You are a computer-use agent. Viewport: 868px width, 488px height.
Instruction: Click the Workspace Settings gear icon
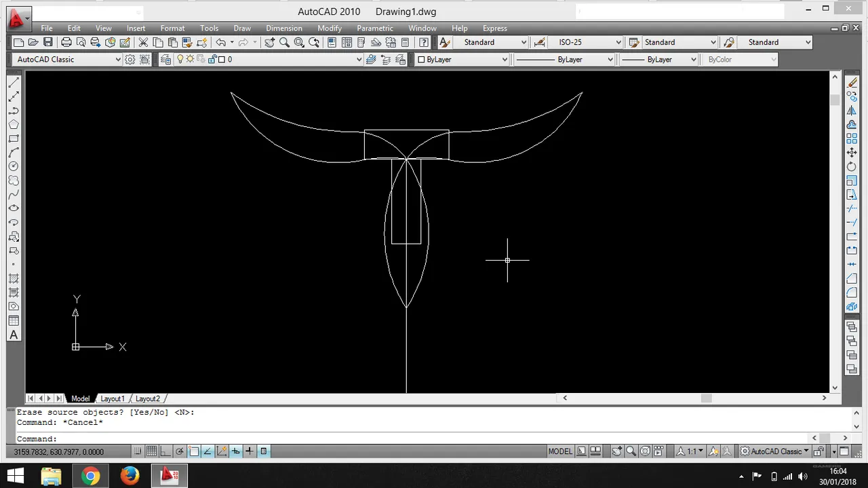pyautogui.click(x=130, y=60)
